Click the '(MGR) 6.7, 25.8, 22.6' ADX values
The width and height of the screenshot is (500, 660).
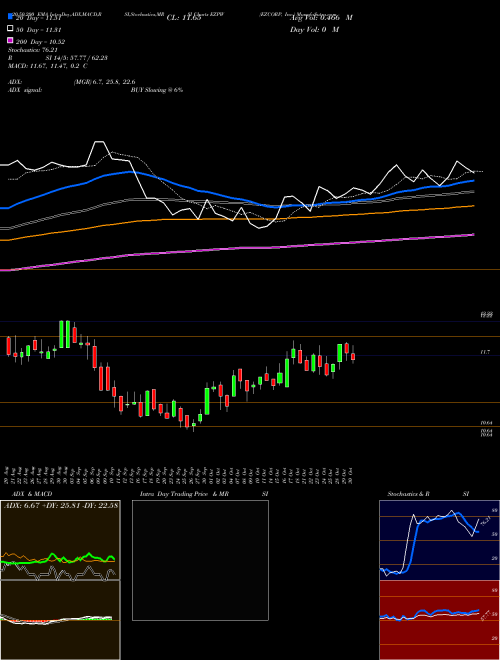pyautogui.click(x=104, y=82)
